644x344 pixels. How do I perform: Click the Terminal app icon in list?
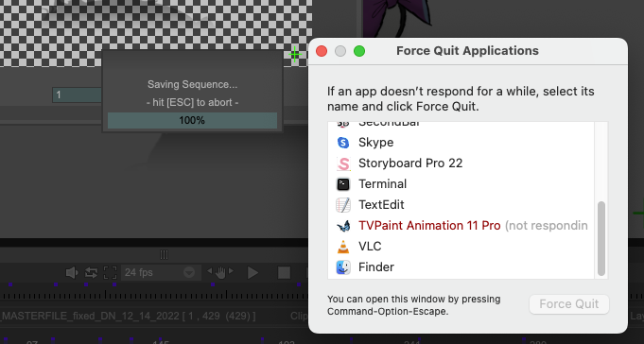pyautogui.click(x=343, y=184)
